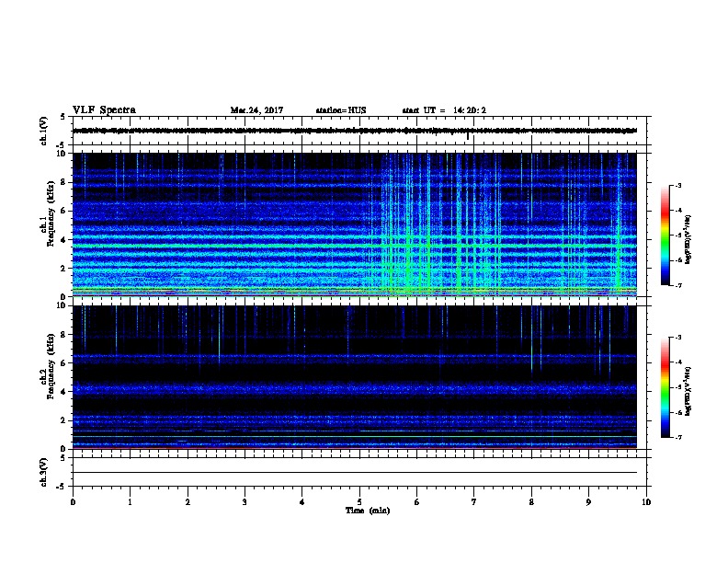The image size is (728, 563).
Task: Click the "8" tick on the time axis
Action: 531,502
